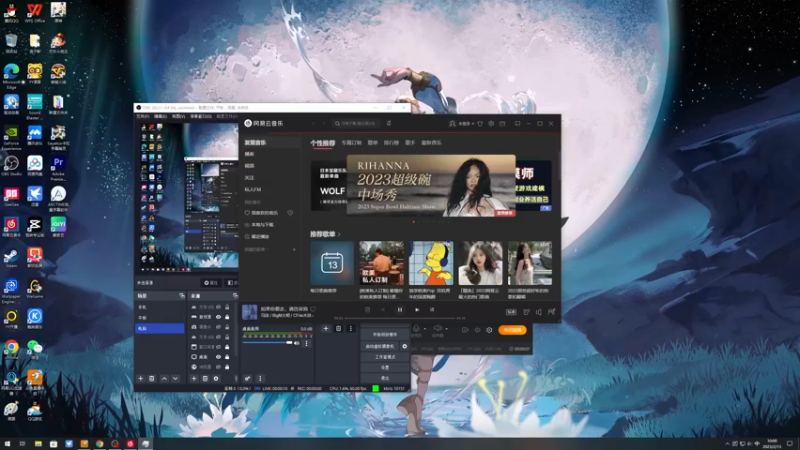The width and height of the screenshot is (800, 450).
Task: Select 标准 audio quality selector in player
Action: pyautogui.click(x=511, y=312)
